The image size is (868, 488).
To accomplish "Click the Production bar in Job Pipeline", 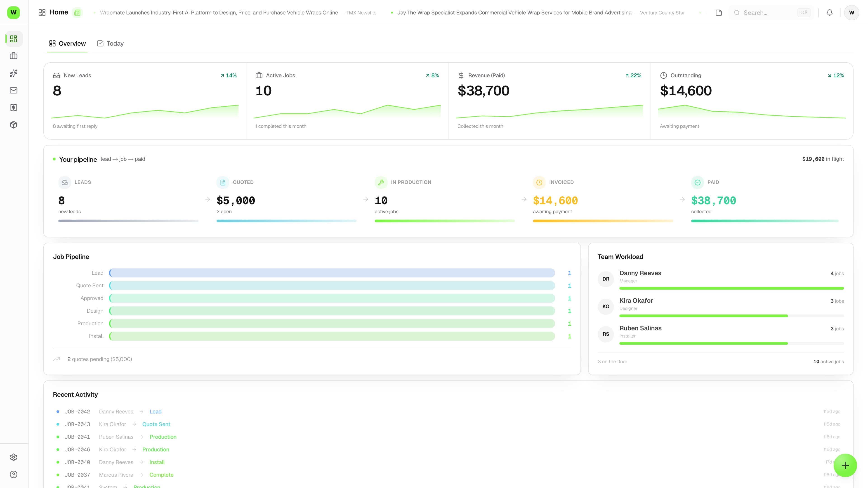I will (332, 323).
